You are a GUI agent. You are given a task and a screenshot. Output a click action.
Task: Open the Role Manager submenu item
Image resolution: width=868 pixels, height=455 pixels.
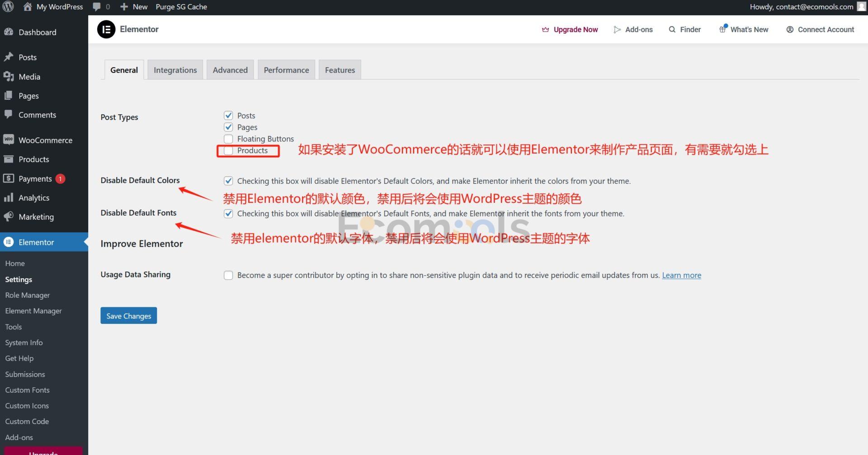(x=27, y=295)
